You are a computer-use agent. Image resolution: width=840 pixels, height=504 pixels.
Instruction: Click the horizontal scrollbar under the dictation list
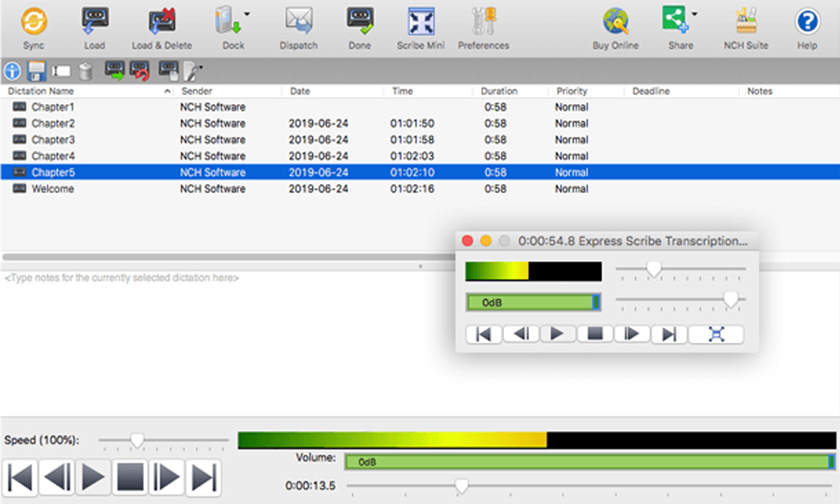[x=228, y=256]
